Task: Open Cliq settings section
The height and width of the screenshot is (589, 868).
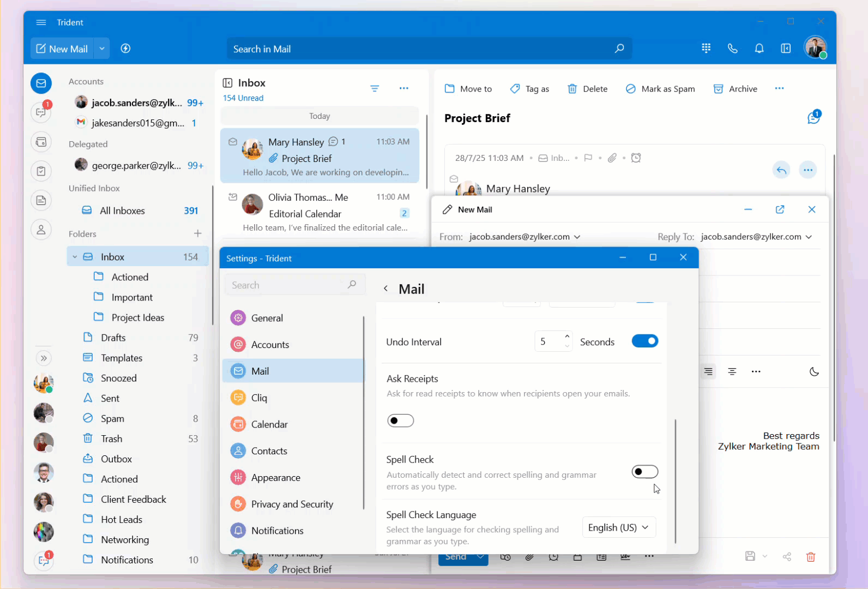Action: click(293, 398)
